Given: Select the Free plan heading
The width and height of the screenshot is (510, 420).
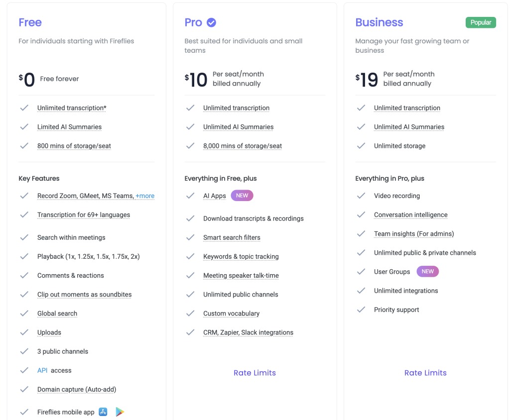Looking at the screenshot, I should click(30, 22).
